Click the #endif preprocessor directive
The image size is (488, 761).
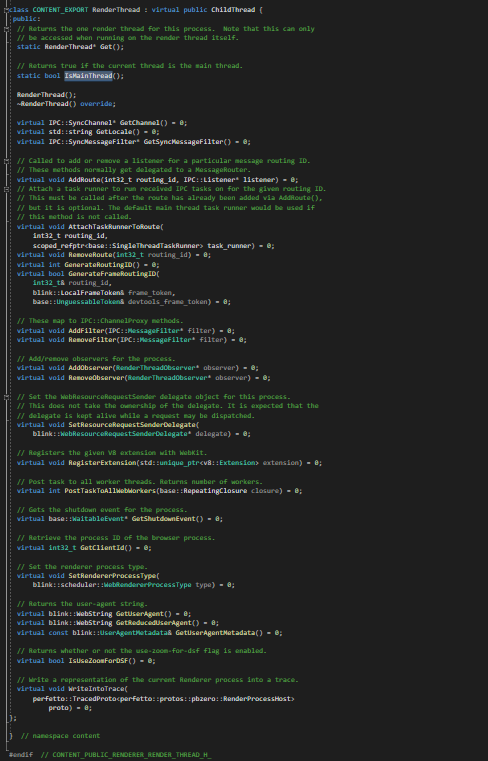pyautogui.click(x=21, y=755)
